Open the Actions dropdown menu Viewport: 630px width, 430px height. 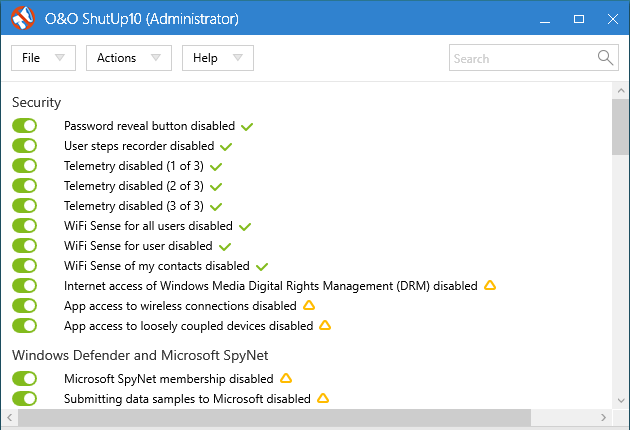tap(129, 58)
